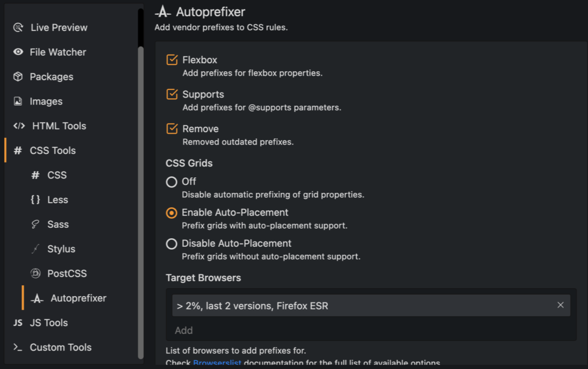Open Packages via the box icon
The height and width of the screenshot is (369, 588).
pos(18,76)
